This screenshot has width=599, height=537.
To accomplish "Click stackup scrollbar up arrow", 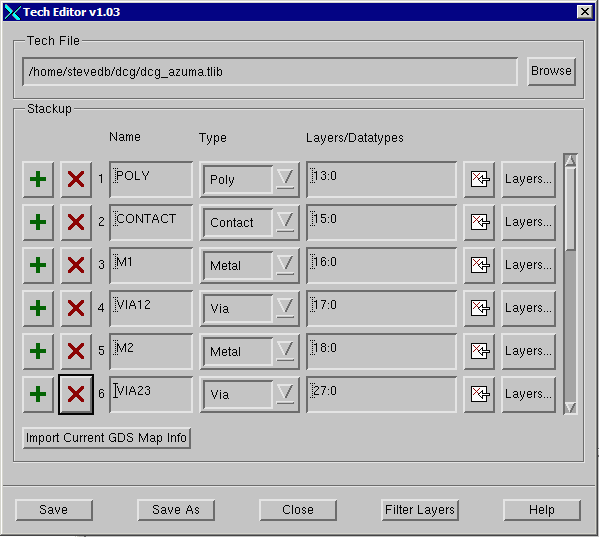I will [x=570, y=160].
